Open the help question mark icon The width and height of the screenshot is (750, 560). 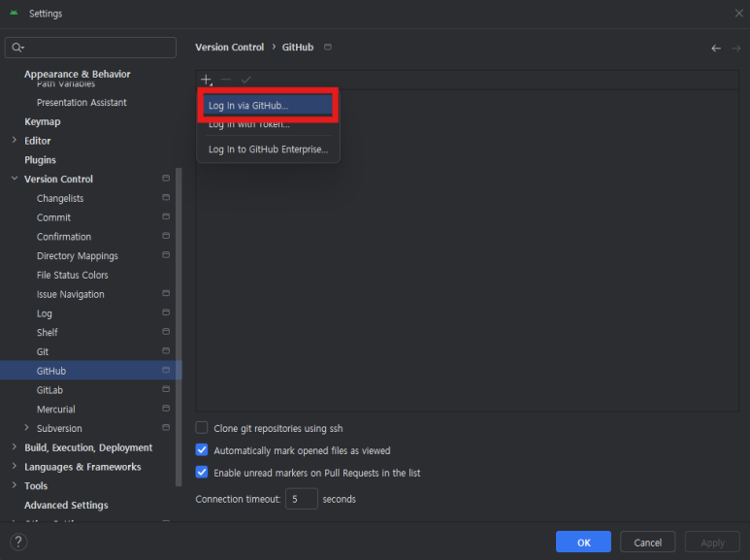pos(18,542)
